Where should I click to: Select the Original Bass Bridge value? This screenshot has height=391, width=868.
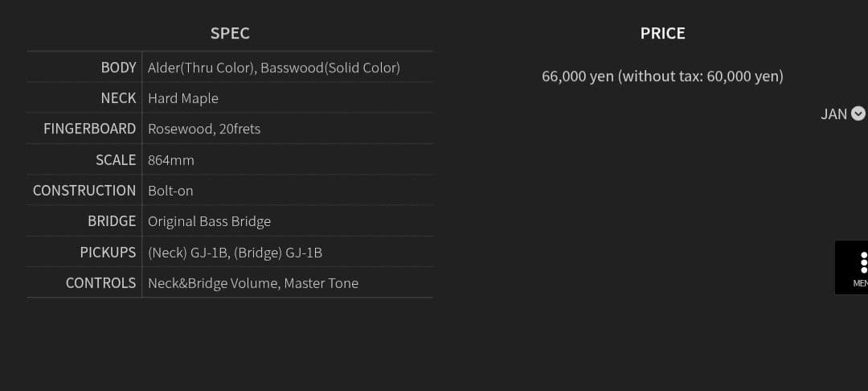click(209, 221)
